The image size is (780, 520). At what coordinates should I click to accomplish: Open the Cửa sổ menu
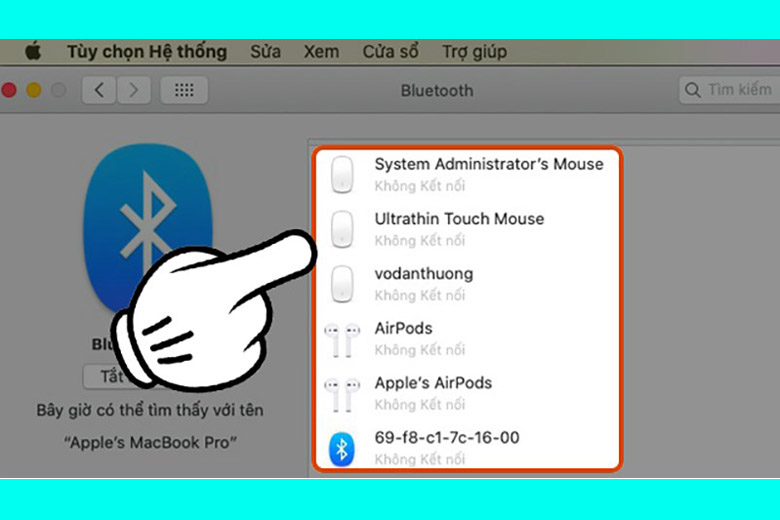390,52
